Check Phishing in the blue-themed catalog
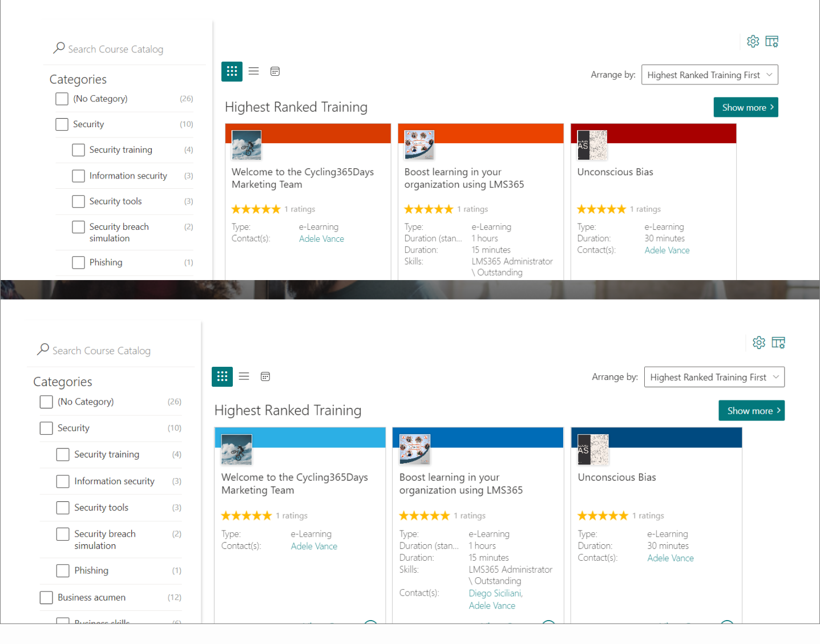The width and height of the screenshot is (820, 644). click(x=63, y=570)
